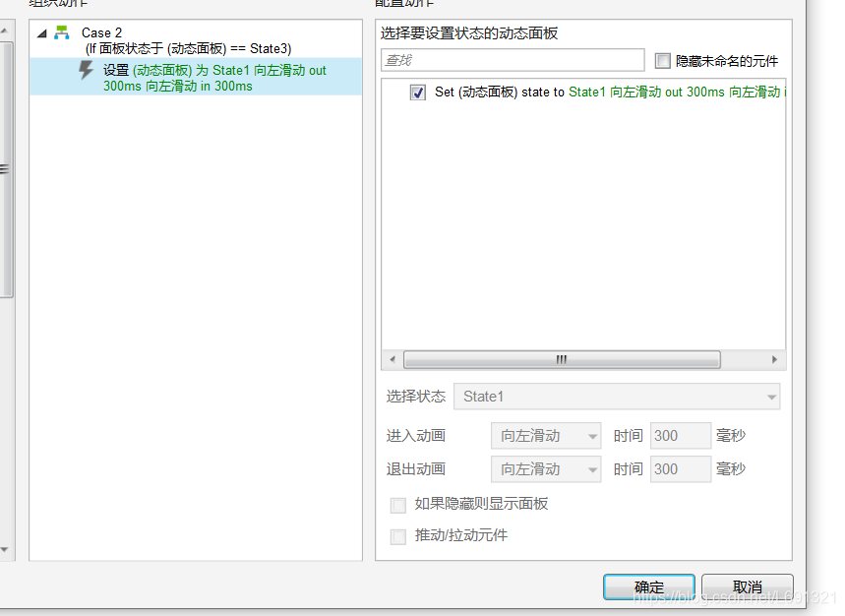Click the left panel vertical scrollbar thumb
The width and height of the screenshot is (845, 616).
(6, 170)
